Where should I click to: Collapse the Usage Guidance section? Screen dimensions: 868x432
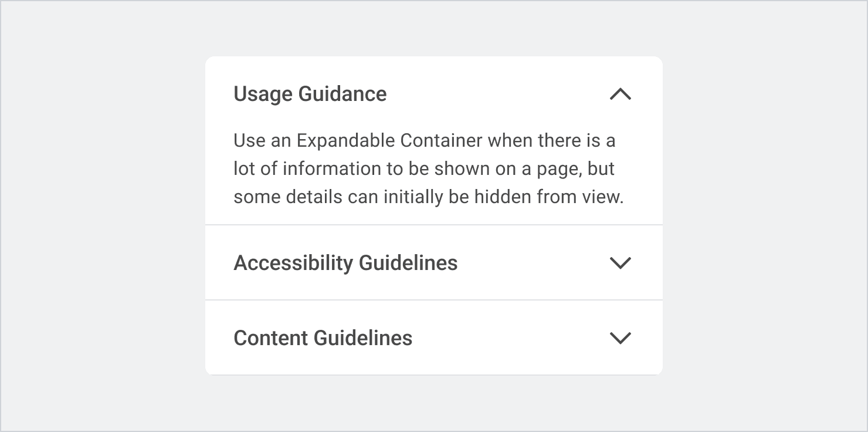(620, 94)
